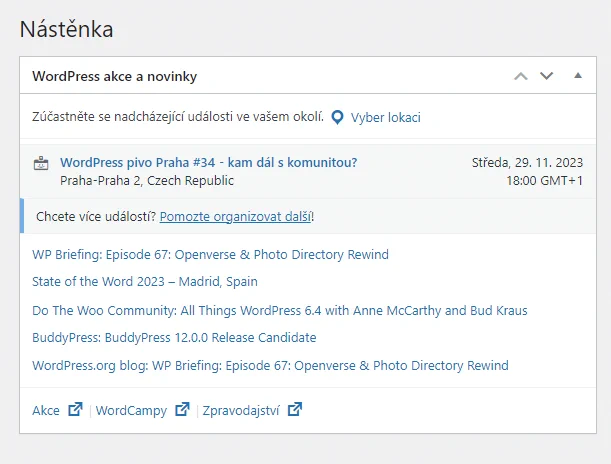
Task: Click the external-link icon beside Akce
Action: [x=75, y=409]
